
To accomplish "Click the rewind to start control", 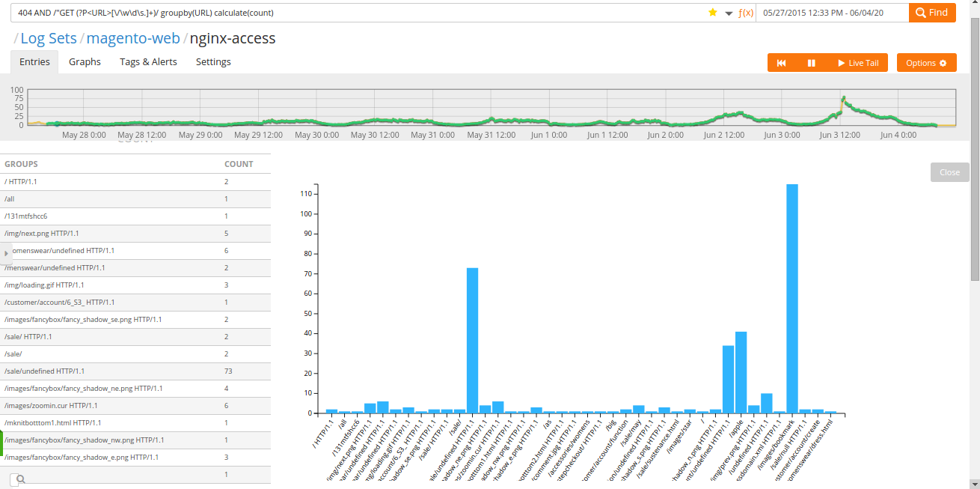I will click(x=782, y=63).
